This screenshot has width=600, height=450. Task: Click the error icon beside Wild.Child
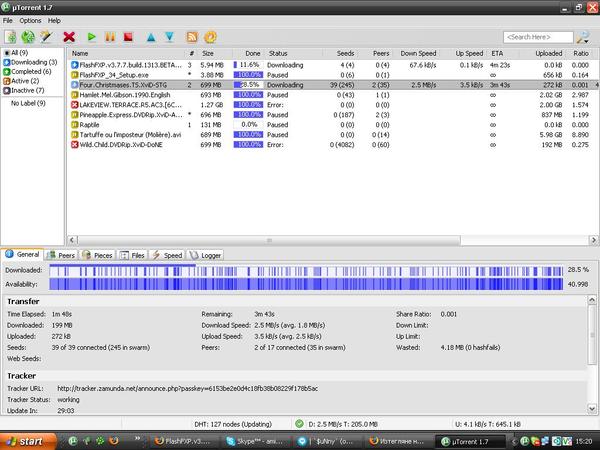[x=75, y=145]
